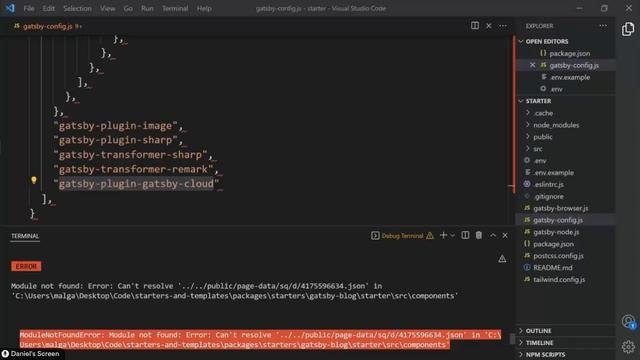The width and height of the screenshot is (640, 360).
Task: Open the Help menu
Action: (204, 8)
